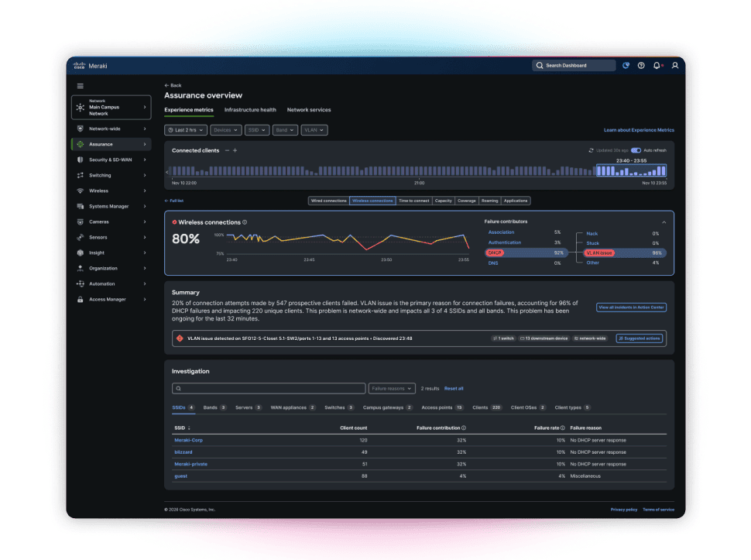The width and height of the screenshot is (751, 560).
Task: Click the VLAN issue red alert icon
Action: click(180, 338)
